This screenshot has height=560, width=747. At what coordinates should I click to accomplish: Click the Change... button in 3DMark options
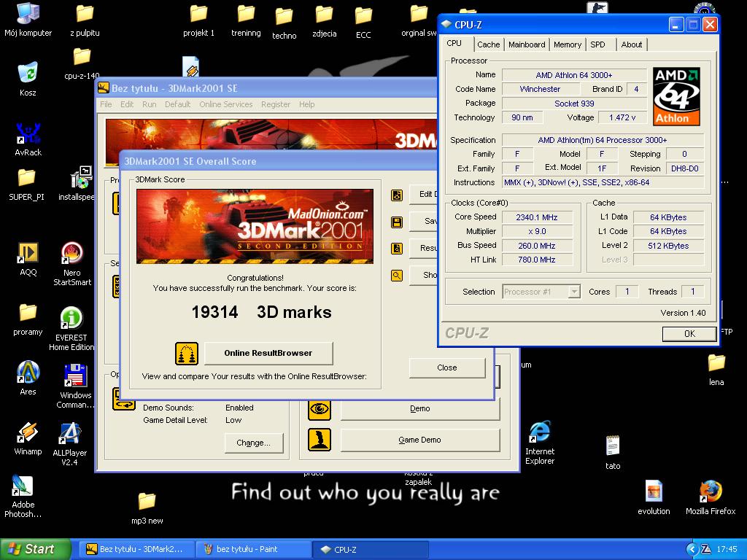click(253, 443)
